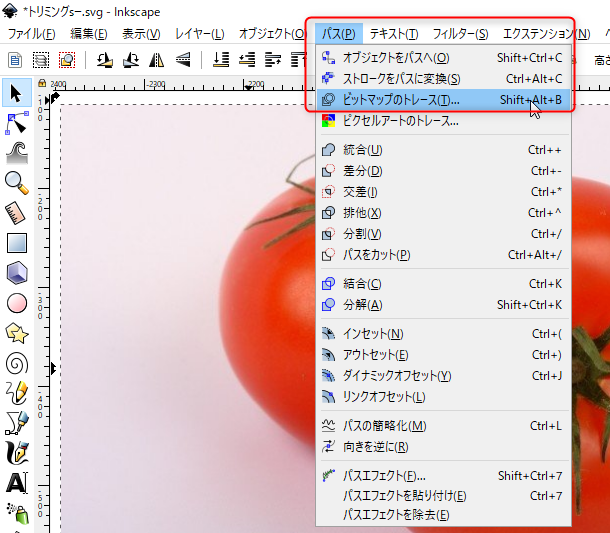This screenshot has height=533, width=610.
Task: Open the エクステンション(N) menu
Action: [546, 34]
